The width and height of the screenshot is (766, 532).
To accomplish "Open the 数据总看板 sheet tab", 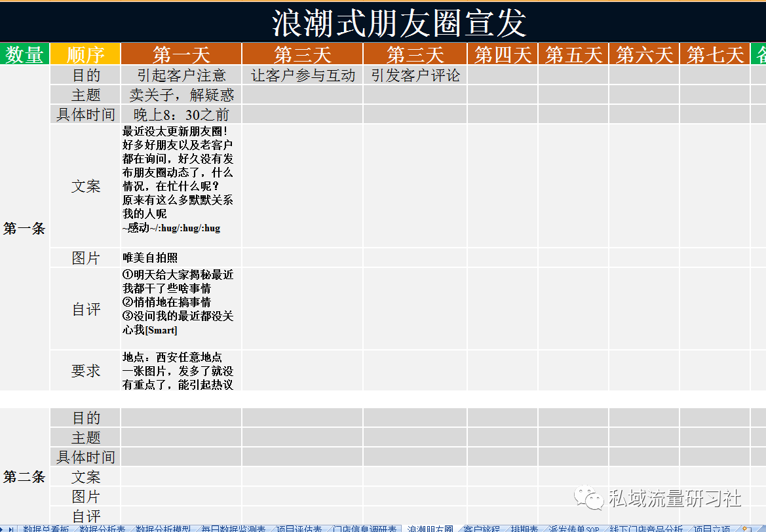I will tap(45, 529).
